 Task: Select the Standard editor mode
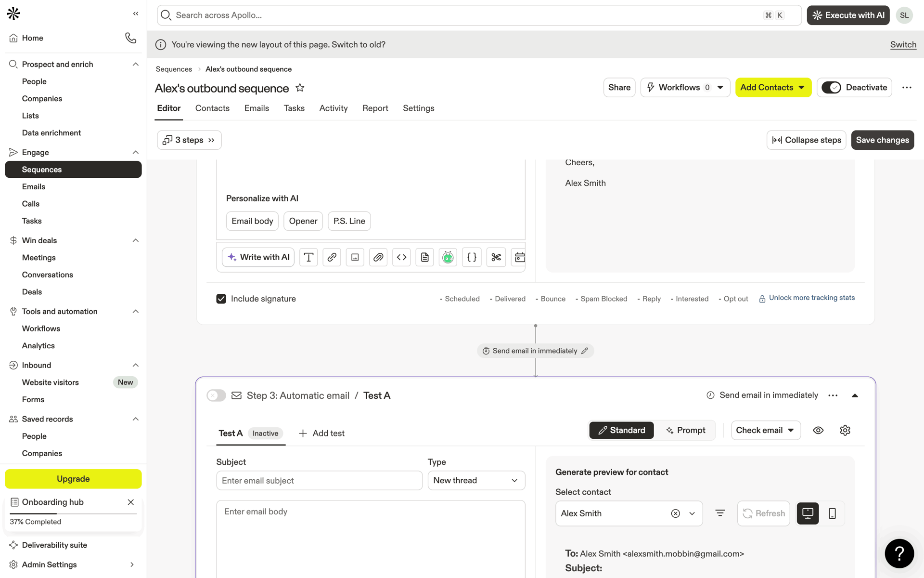(x=621, y=430)
